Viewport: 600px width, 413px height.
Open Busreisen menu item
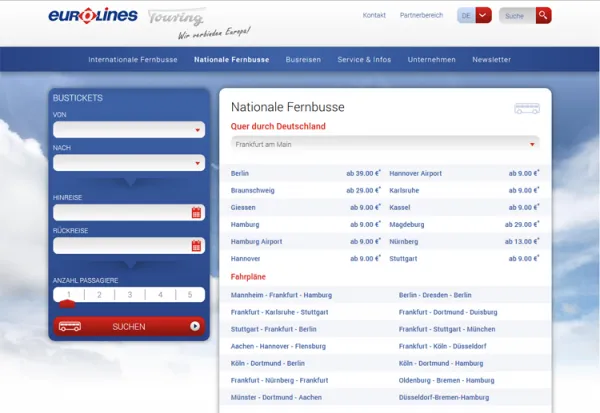303,60
